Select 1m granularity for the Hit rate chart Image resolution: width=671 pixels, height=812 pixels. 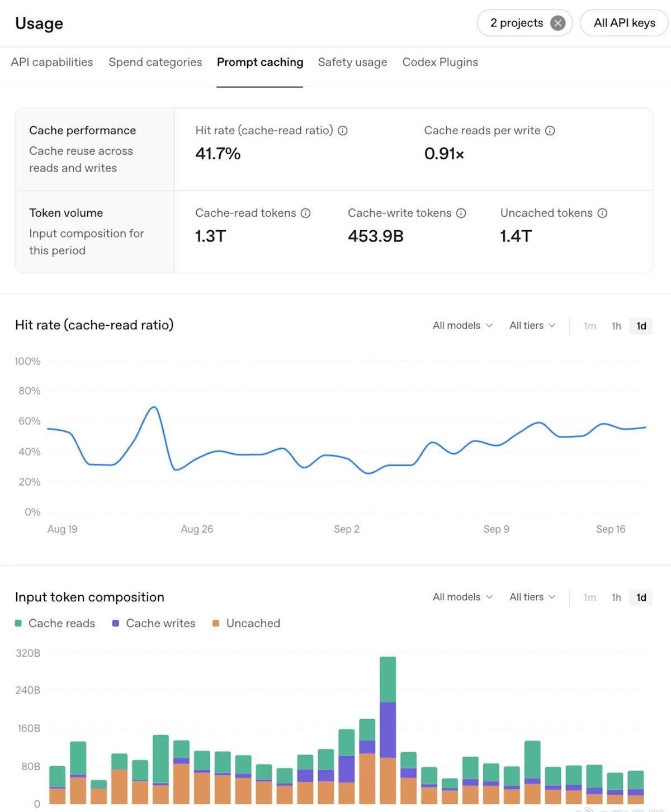coord(590,326)
